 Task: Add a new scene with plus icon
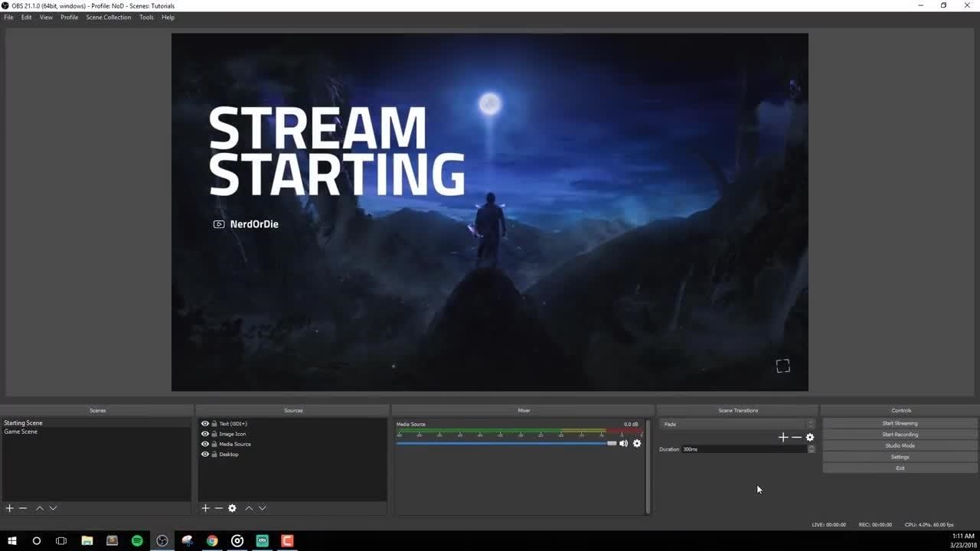click(9, 508)
